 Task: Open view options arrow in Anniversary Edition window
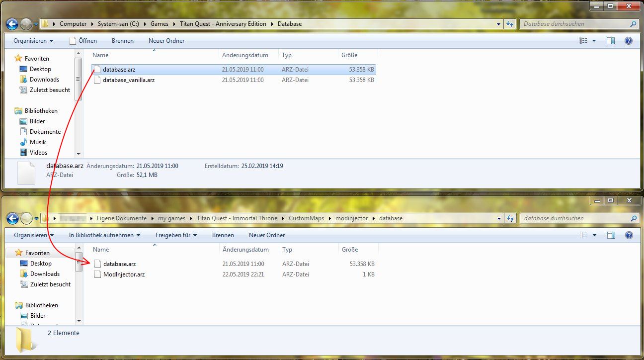[x=594, y=41]
